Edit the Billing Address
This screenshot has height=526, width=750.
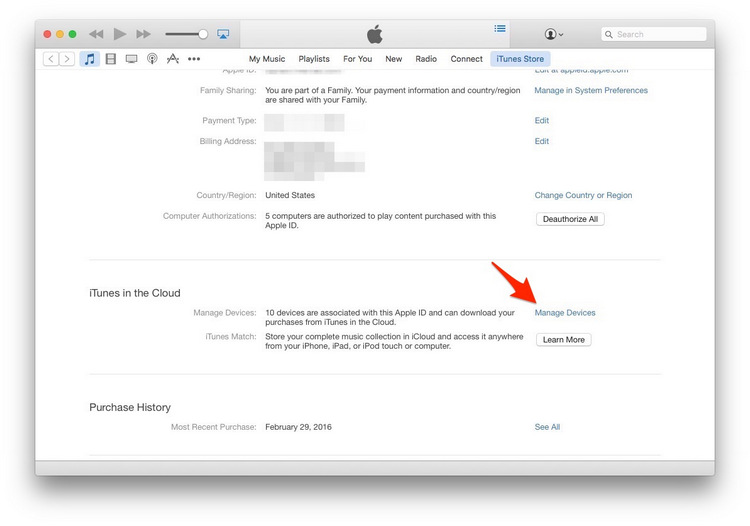point(541,141)
